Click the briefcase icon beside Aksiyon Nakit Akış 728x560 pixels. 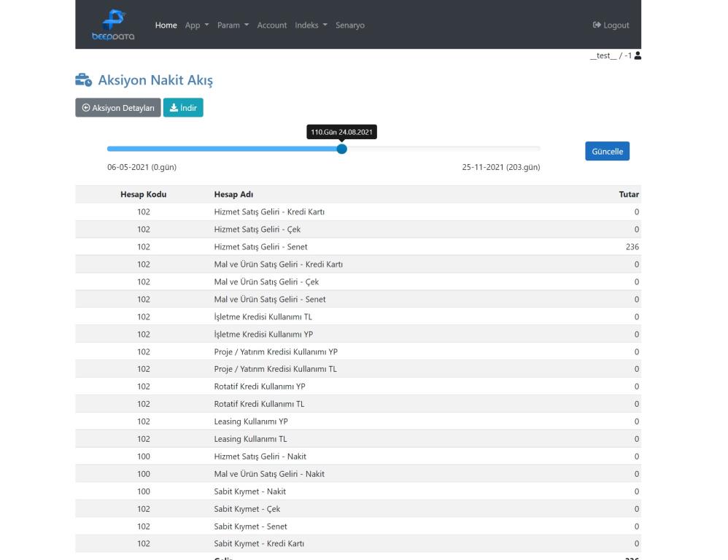(x=84, y=79)
